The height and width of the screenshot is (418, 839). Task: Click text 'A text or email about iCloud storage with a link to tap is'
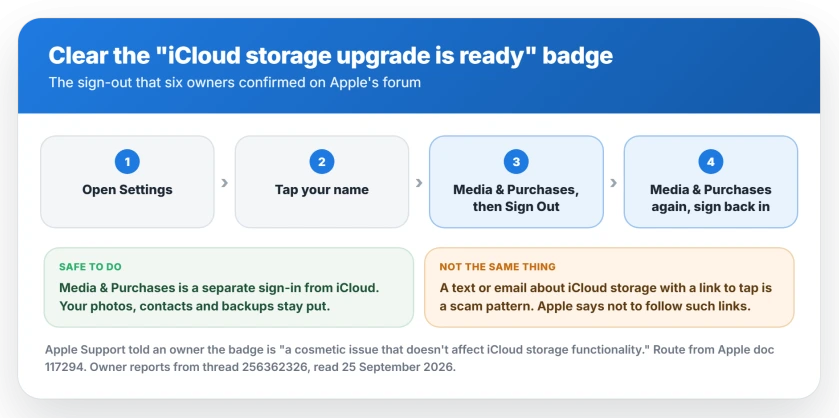(x=606, y=288)
